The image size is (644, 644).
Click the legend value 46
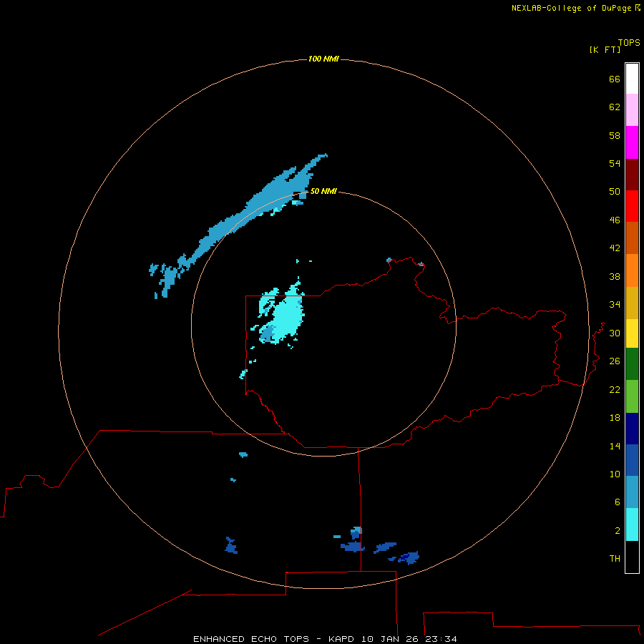[x=615, y=220]
